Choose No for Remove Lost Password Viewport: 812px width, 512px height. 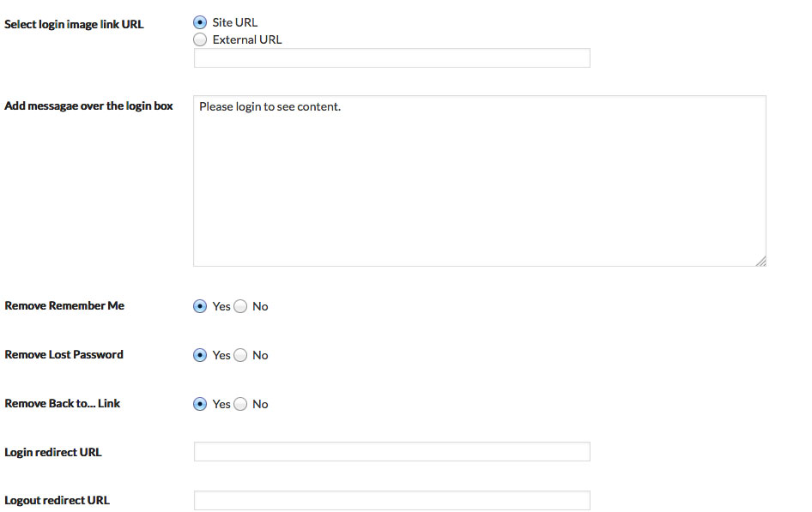tap(240, 355)
